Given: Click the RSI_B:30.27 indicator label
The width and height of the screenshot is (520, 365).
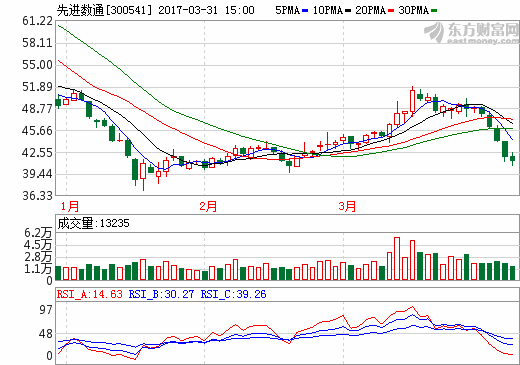Looking at the screenshot, I should click(161, 294).
